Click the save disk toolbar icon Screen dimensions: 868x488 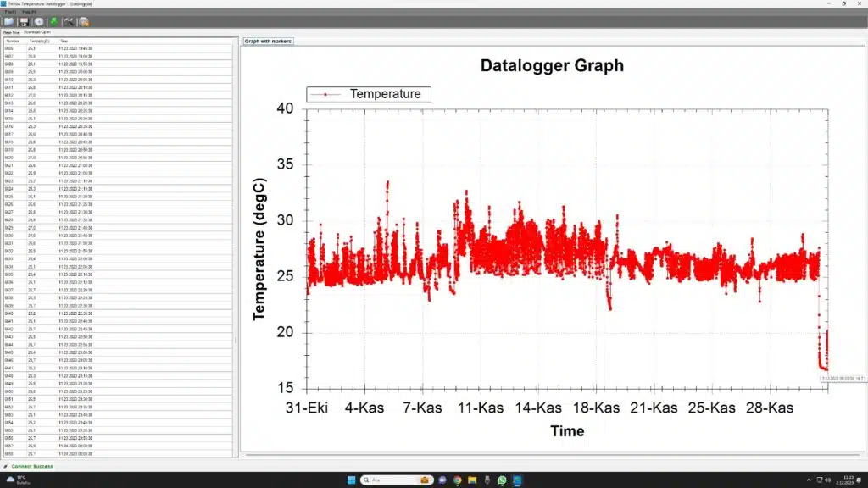pos(24,22)
